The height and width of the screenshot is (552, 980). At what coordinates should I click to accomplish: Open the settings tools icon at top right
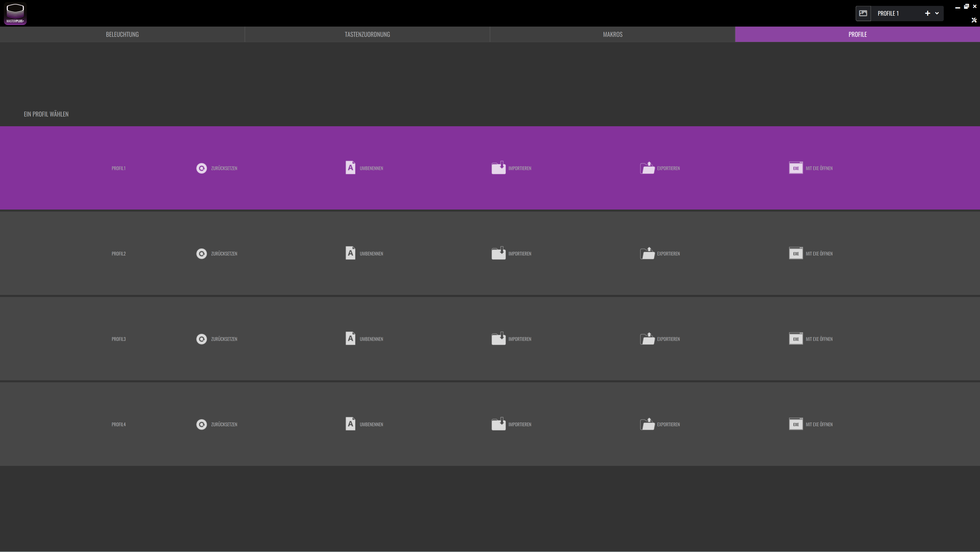pyautogui.click(x=974, y=20)
